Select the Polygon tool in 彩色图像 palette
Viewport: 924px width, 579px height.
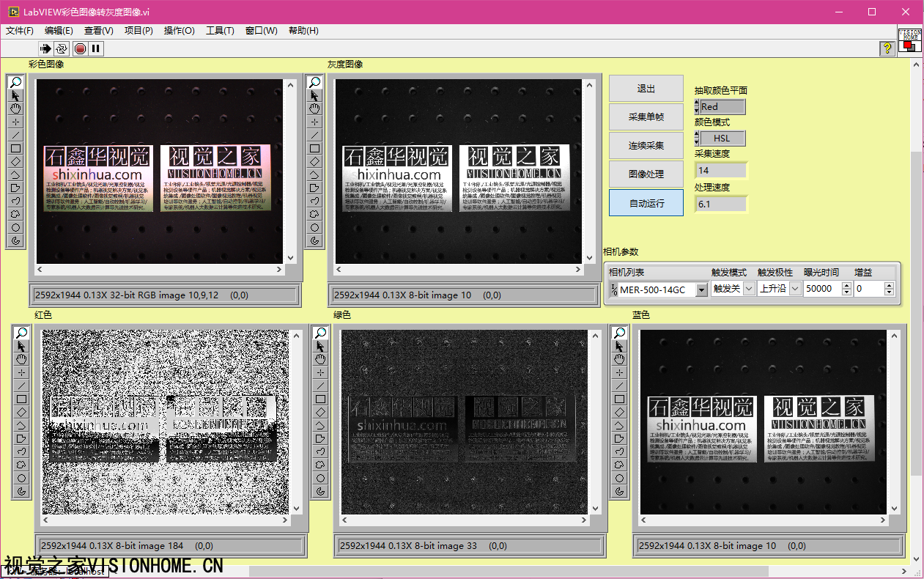tap(15, 188)
